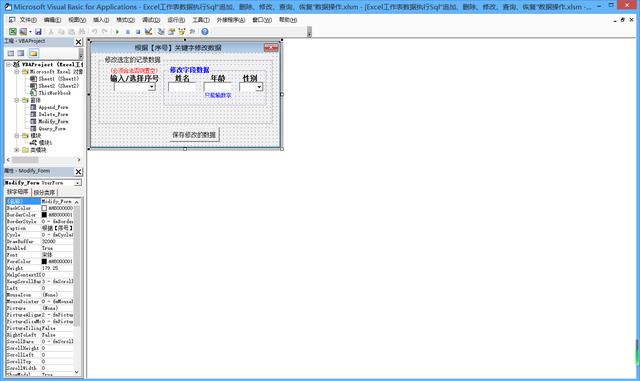Click View Code icon in project panel
Viewport: 640px width, 381px height.
coord(11,53)
